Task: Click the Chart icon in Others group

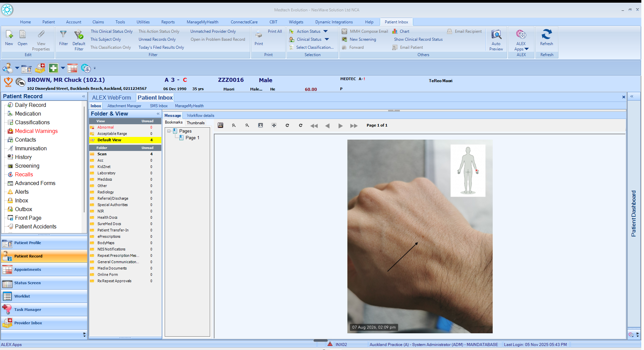Action: [x=395, y=31]
